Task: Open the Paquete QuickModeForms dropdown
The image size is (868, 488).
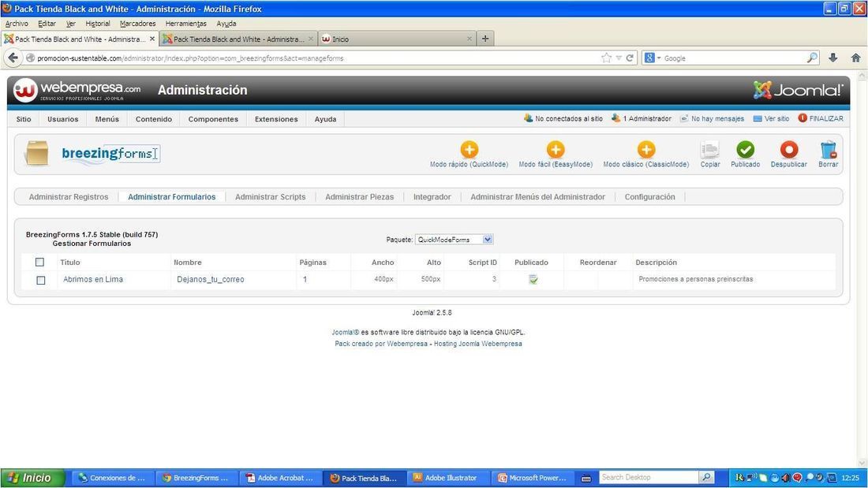Action: (454, 240)
